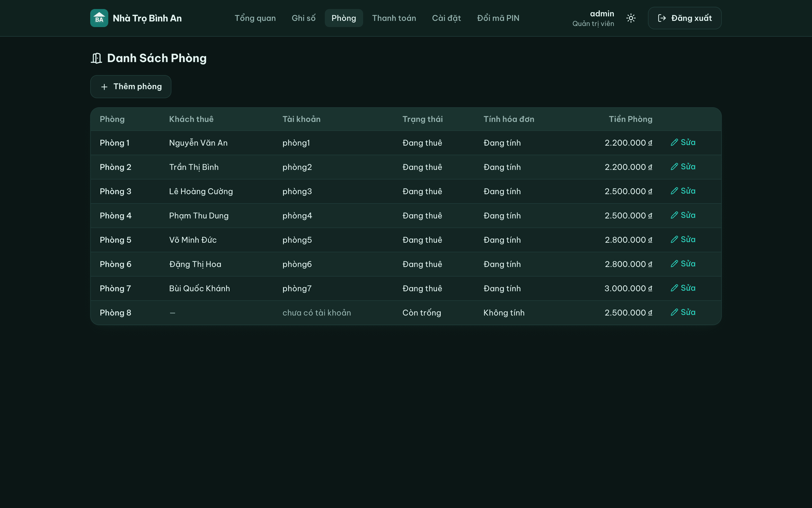Click the Phòng 1 room name cell
Image resolution: width=812 pixels, height=508 pixels.
[x=114, y=143]
